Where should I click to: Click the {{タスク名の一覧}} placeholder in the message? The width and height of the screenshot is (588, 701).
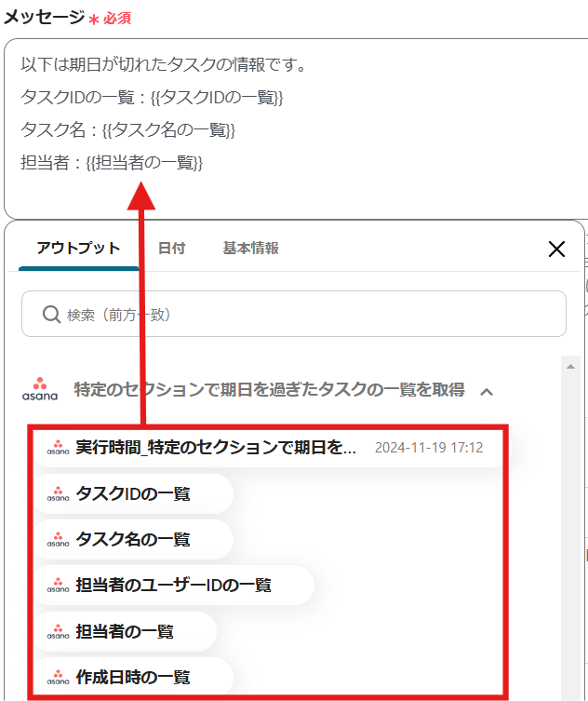tap(168, 129)
